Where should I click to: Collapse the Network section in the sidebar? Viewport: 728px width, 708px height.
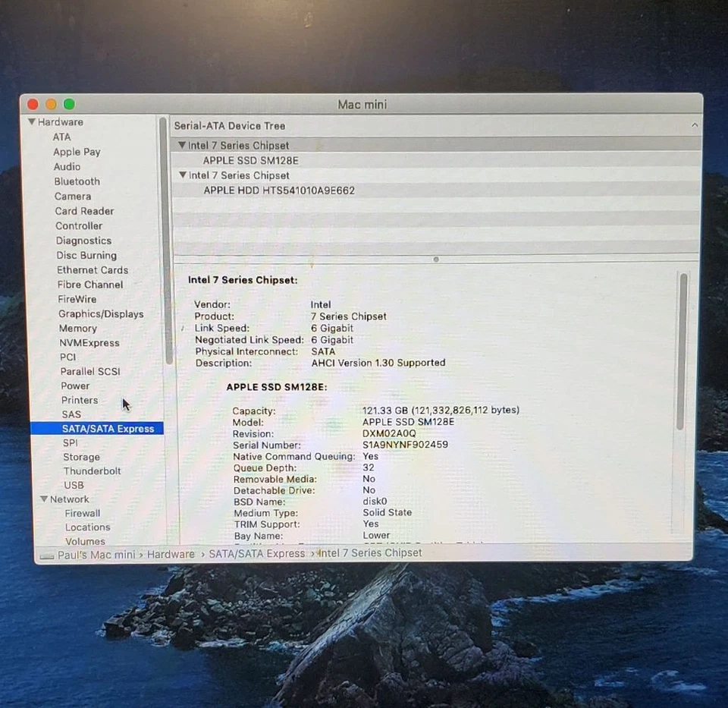[x=45, y=499]
